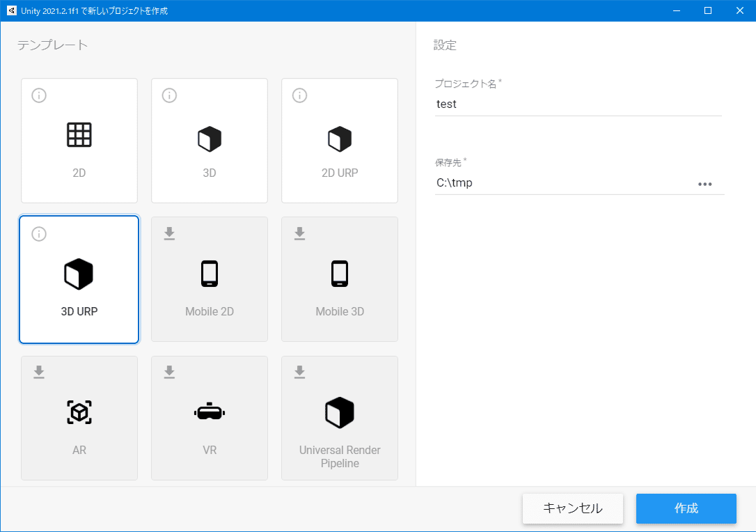Choose the Mobile 3D template label
This screenshot has width=756, height=532.
pyautogui.click(x=340, y=311)
